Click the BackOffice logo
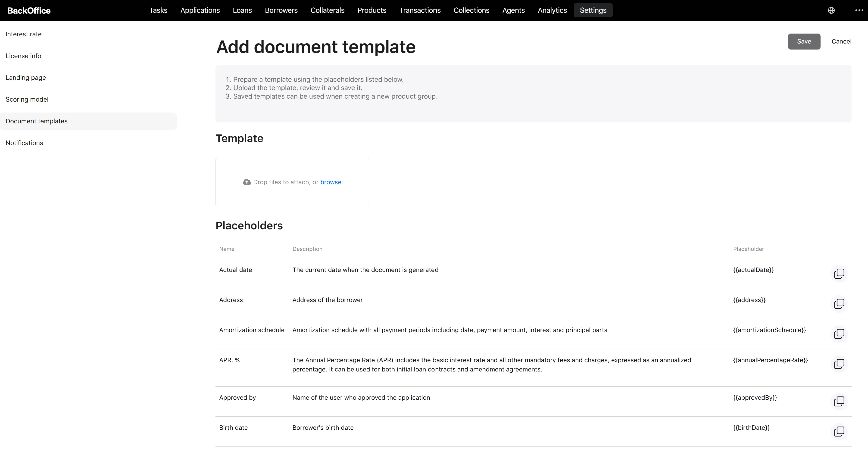This screenshot has height=449, width=868. [29, 10]
